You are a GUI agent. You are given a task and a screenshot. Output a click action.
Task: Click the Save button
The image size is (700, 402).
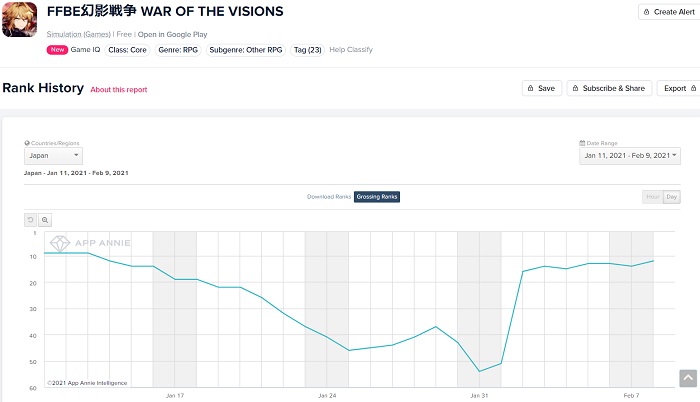tap(542, 88)
